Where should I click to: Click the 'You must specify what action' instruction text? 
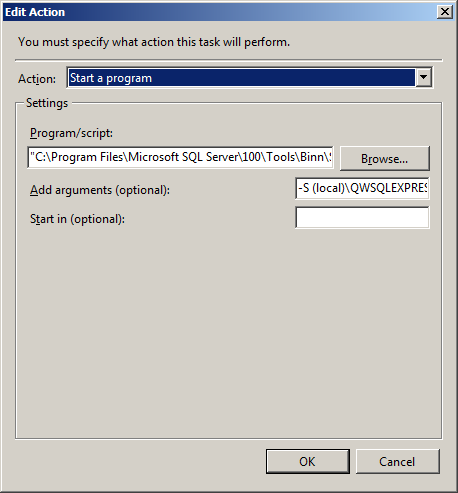154,42
